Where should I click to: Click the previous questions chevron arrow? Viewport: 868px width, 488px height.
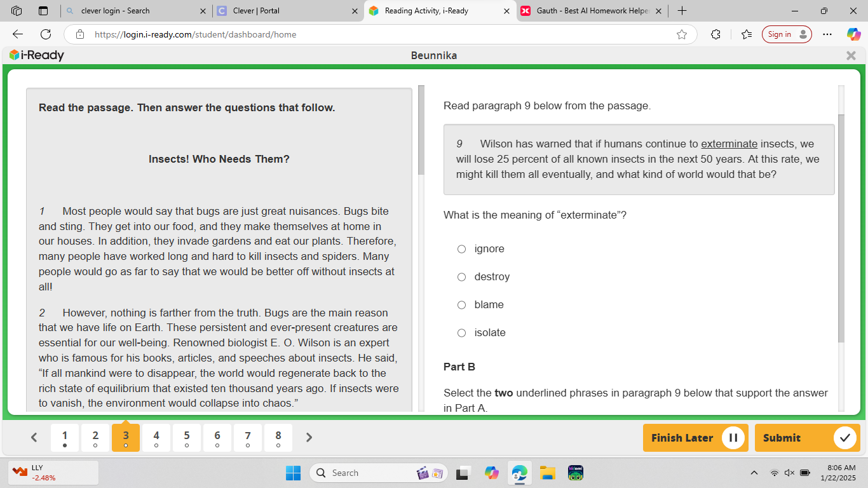(34, 437)
